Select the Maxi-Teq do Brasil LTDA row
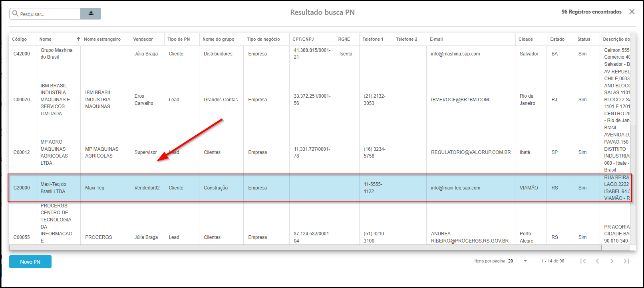 point(53,188)
